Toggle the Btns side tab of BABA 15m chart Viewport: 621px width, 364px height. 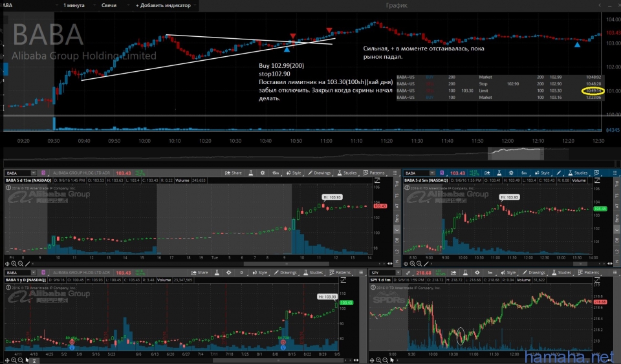pyautogui.click(x=397, y=218)
